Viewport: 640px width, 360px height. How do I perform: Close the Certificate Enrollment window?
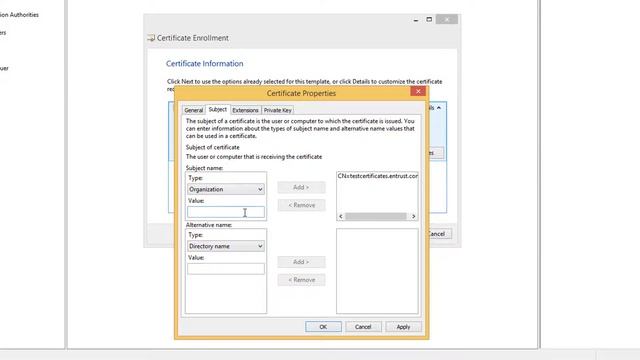tap(447, 19)
